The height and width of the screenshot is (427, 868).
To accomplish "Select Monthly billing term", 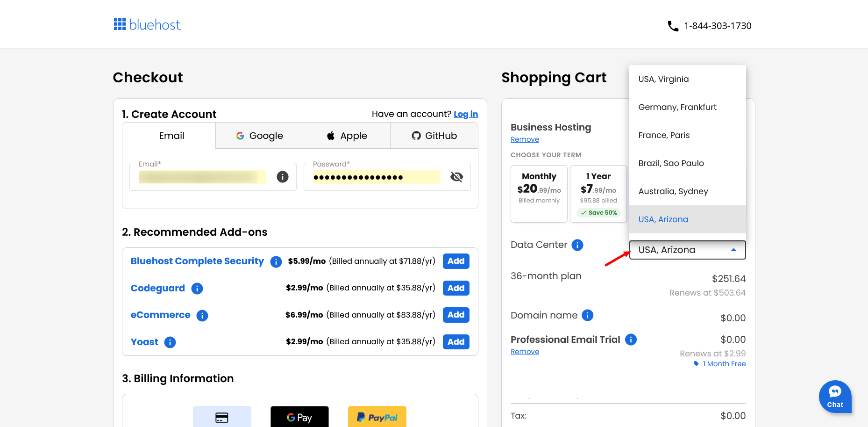I will [539, 194].
